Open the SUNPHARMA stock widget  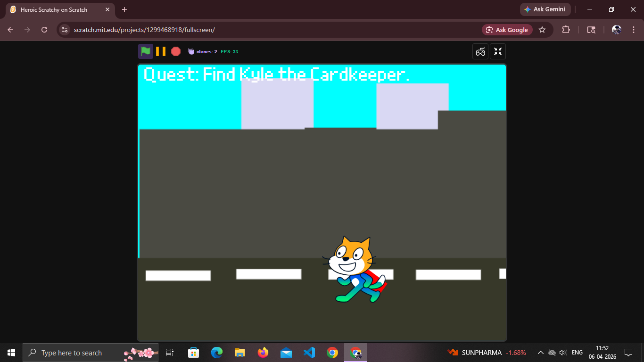(x=487, y=353)
